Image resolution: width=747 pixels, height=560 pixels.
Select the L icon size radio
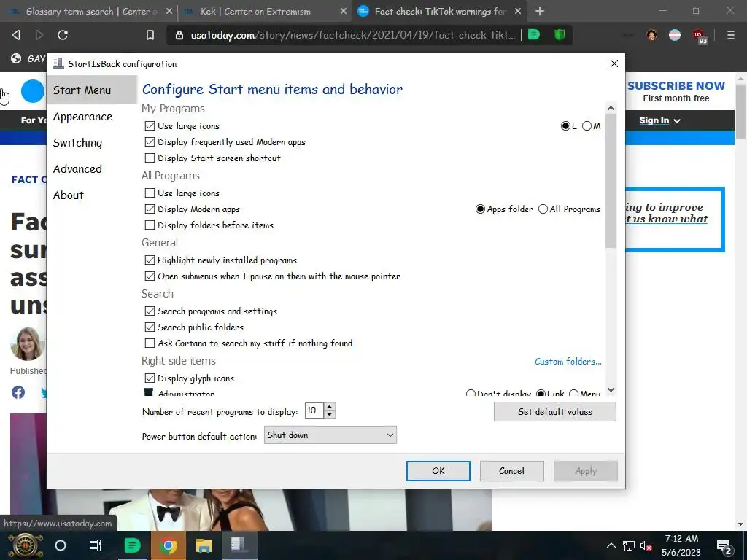(x=565, y=125)
